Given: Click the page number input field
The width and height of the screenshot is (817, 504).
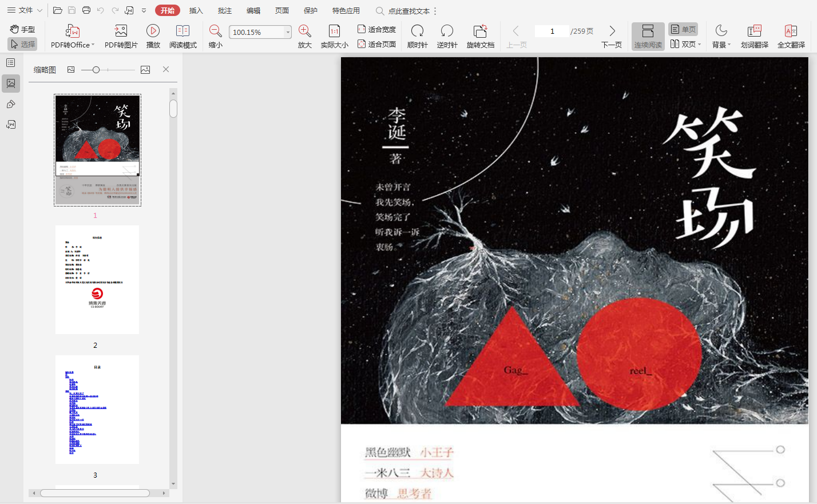Looking at the screenshot, I should [x=552, y=31].
